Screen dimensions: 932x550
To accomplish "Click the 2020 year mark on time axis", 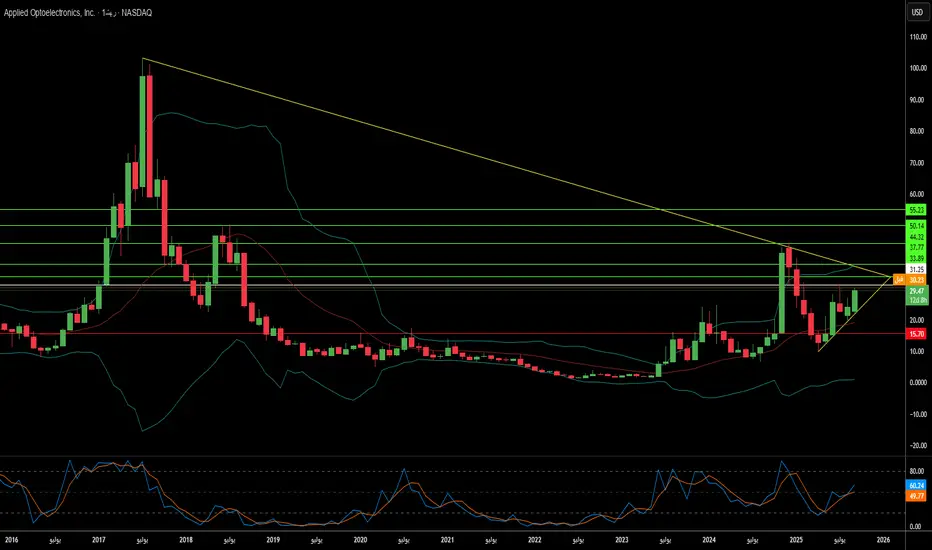I will click(x=360, y=540).
